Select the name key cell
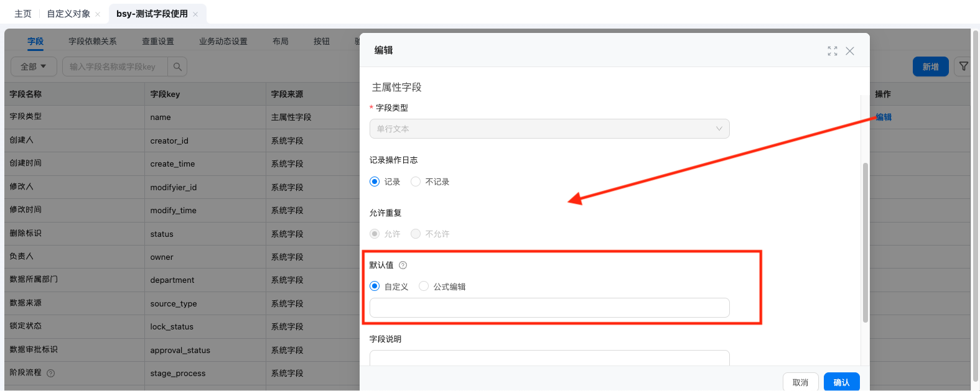The height and width of the screenshot is (391, 980). (x=161, y=117)
